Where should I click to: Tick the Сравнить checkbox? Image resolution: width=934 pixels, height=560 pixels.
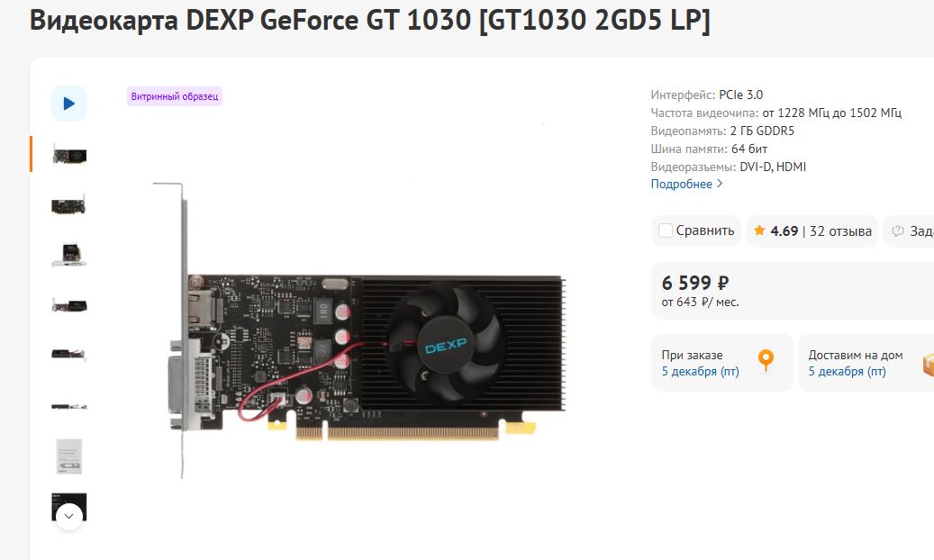coord(666,230)
